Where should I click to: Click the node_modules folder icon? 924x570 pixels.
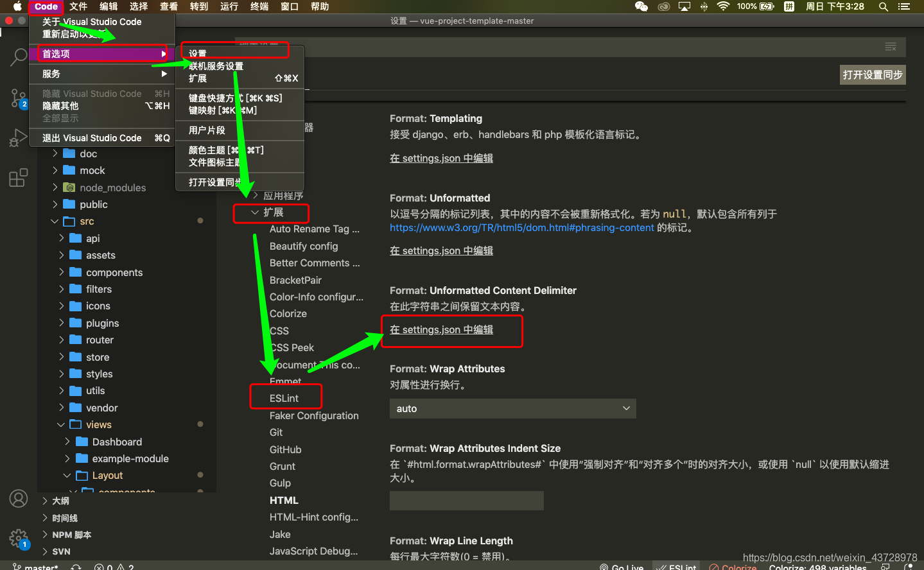pyautogui.click(x=69, y=187)
